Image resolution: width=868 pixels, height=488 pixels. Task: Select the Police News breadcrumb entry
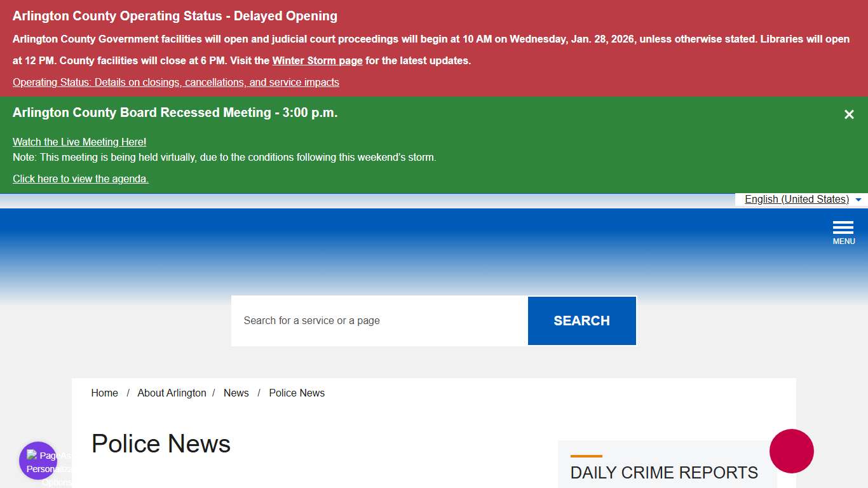pos(296,393)
